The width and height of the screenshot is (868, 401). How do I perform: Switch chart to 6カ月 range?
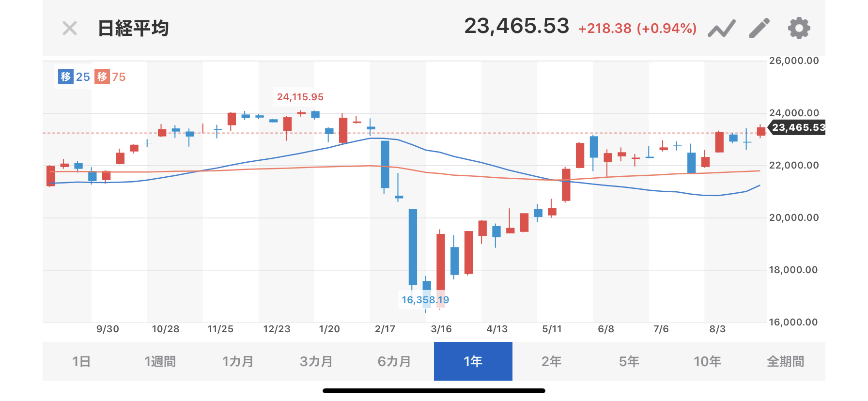394,361
